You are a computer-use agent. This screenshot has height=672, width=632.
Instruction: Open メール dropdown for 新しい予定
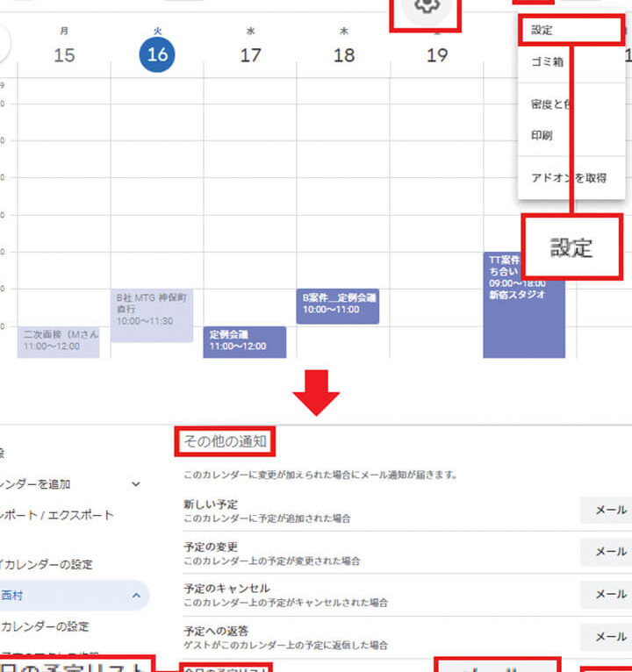coord(607,510)
